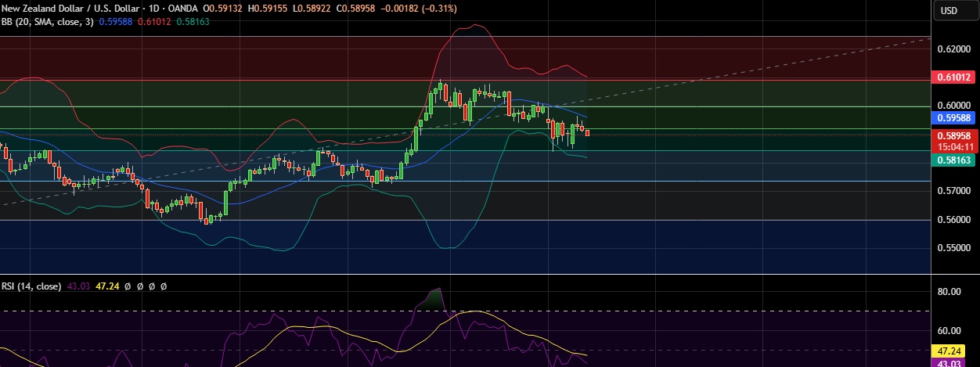Click the current price 0.58958 label on axis

(x=953, y=135)
